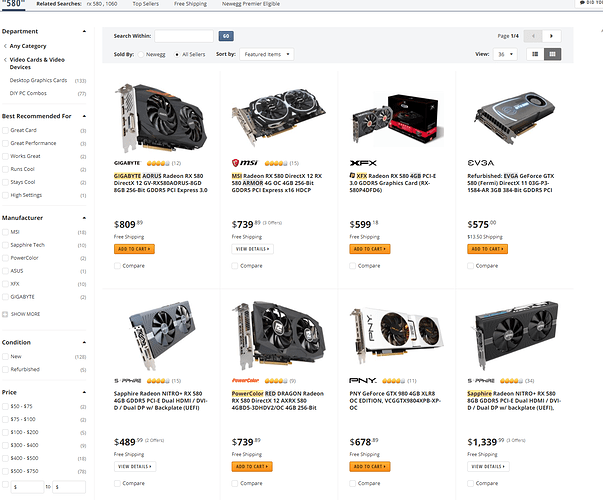Tick Compare for GIGABYTE AORUS card

117,266
